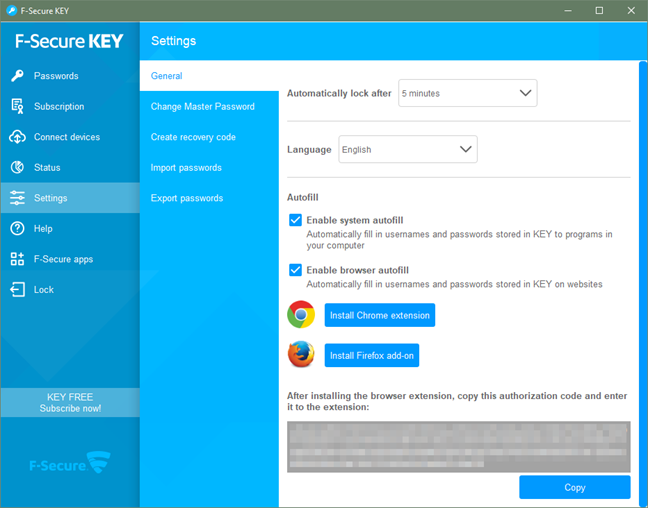Select Settings in the sidebar
Image resolution: width=648 pixels, height=508 pixels.
point(70,198)
